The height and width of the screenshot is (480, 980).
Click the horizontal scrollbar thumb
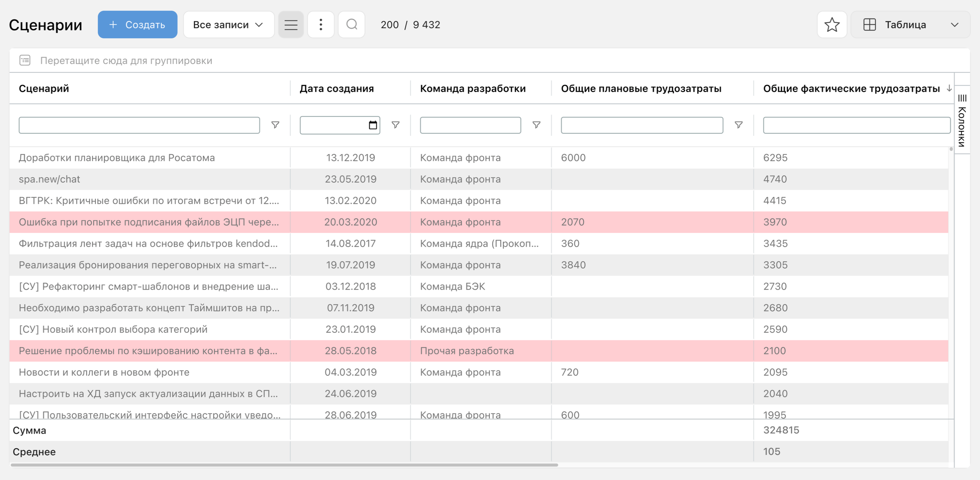click(x=284, y=465)
